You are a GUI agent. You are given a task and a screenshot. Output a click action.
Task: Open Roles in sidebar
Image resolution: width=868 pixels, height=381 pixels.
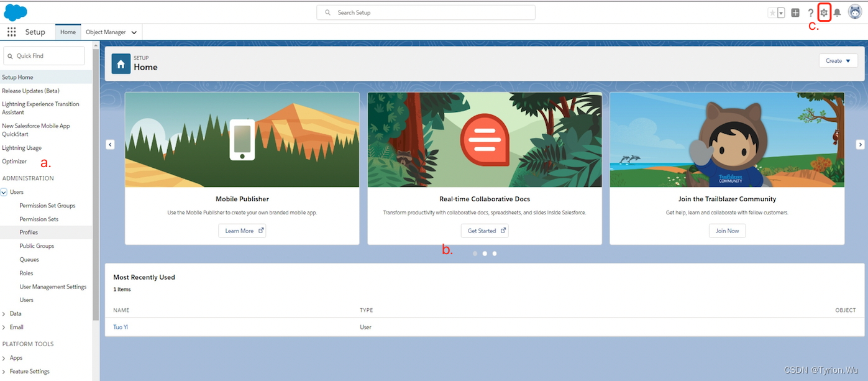[x=26, y=273]
